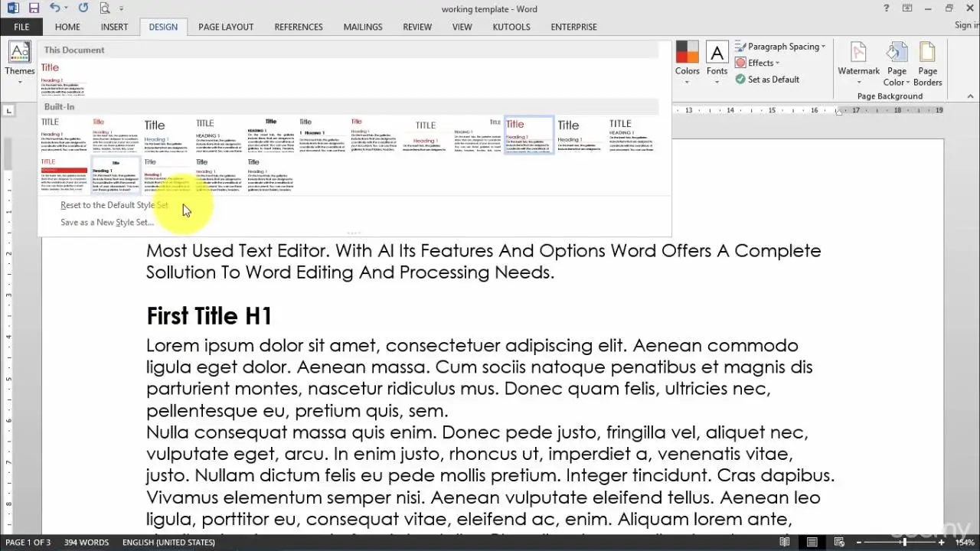Click the PAGE 1 OF 3 status indicator
980x551 pixels.
[28, 543]
